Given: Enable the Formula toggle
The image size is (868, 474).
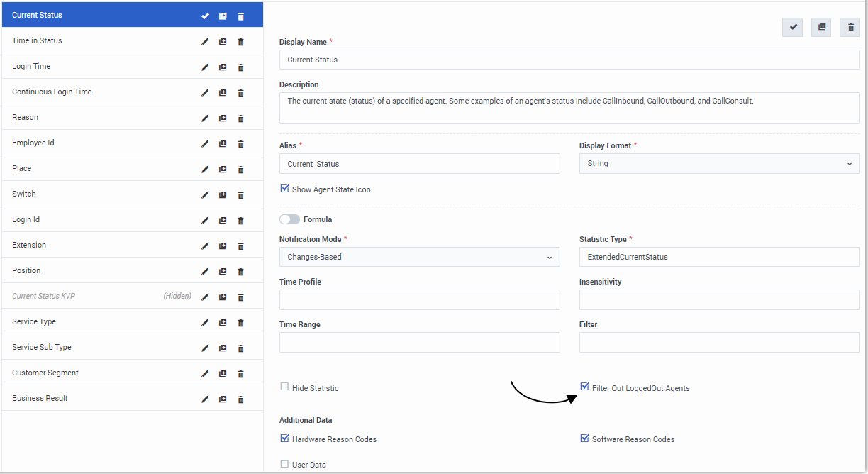Looking at the screenshot, I should 289,219.
